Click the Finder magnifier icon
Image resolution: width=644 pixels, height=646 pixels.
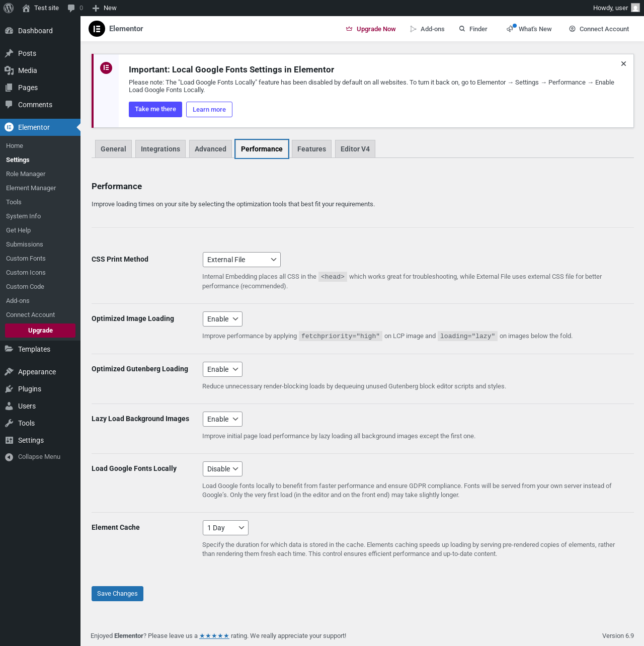click(462, 29)
